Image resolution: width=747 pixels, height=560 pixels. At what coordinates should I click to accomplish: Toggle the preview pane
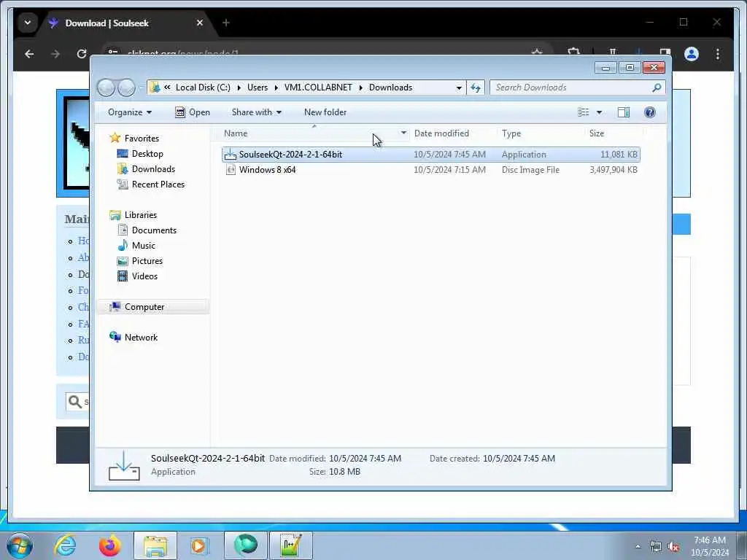[623, 112]
